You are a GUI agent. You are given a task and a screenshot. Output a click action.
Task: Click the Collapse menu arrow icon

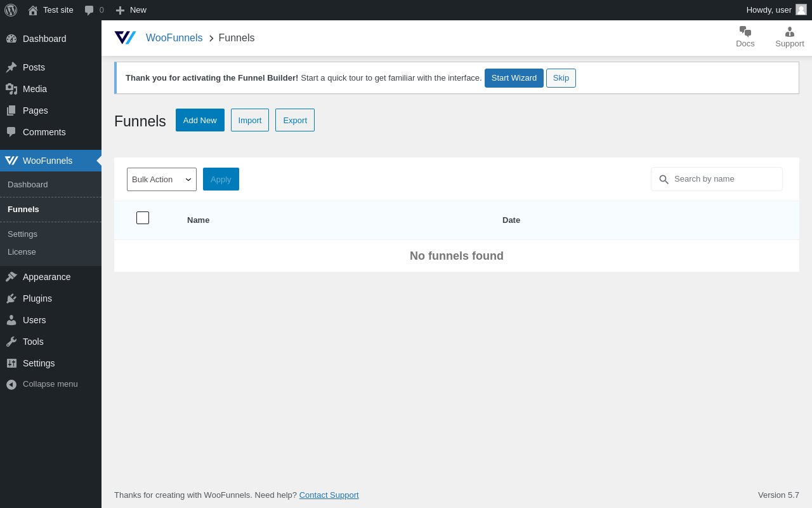(x=11, y=384)
